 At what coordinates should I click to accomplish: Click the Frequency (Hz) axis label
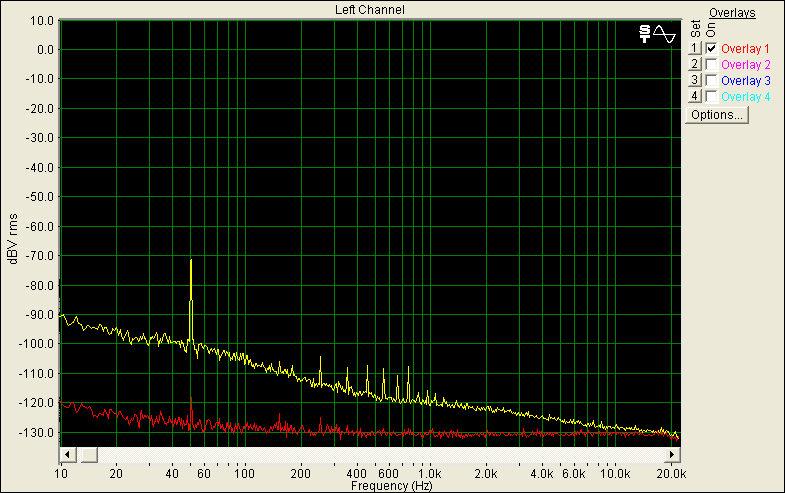click(x=392, y=485)
